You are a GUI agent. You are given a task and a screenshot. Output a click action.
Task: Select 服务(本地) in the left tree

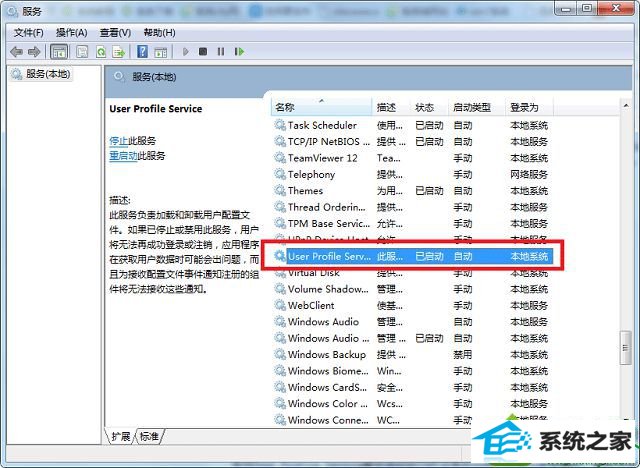[41, 74]
